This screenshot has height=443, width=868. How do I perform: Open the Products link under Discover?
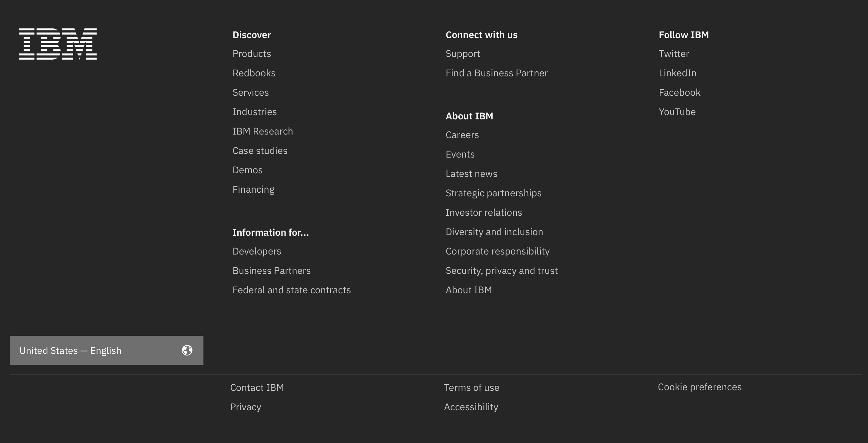[x=252, y=54]
